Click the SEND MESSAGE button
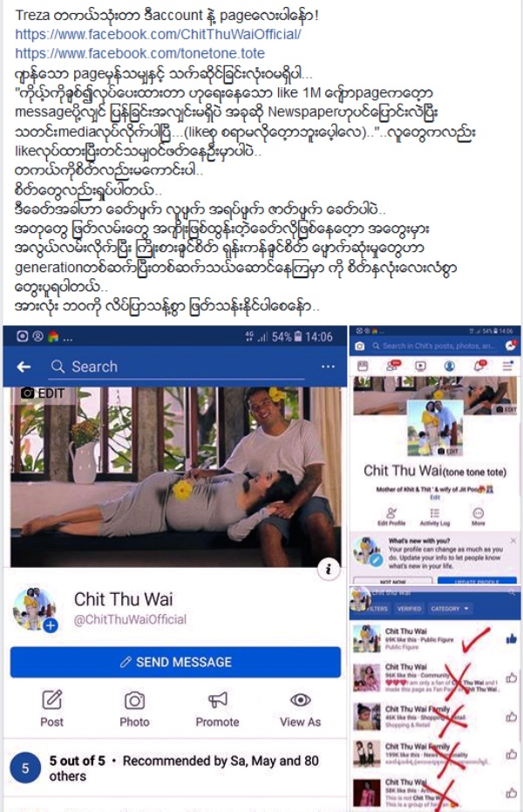The image size is (523, 812). [x=175, y=662]
